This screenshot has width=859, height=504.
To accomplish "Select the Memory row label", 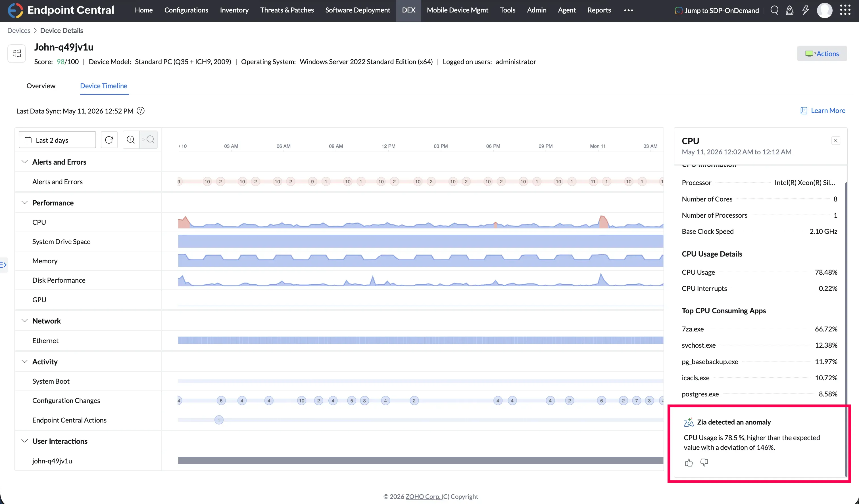I will coord(45,261).
